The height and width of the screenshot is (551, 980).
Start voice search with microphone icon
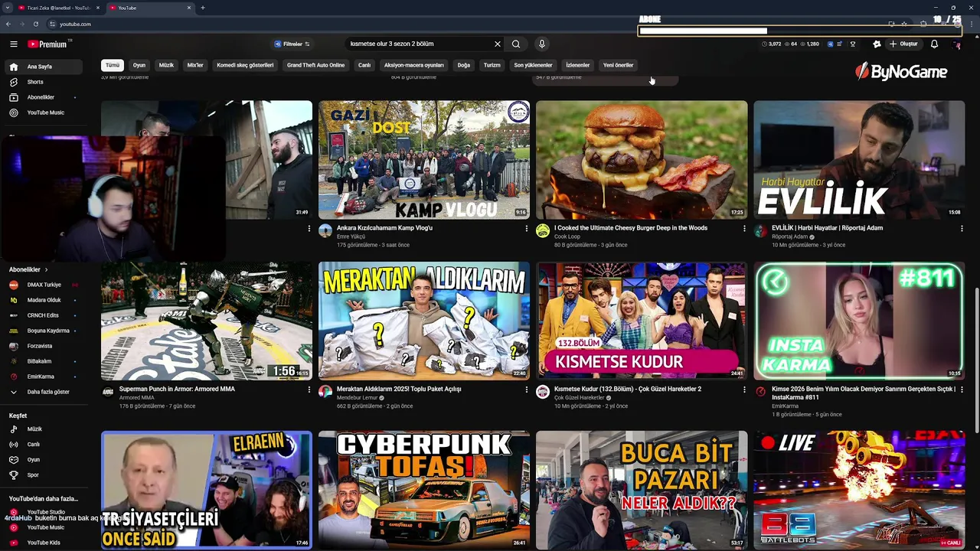[x=541, y=44]
